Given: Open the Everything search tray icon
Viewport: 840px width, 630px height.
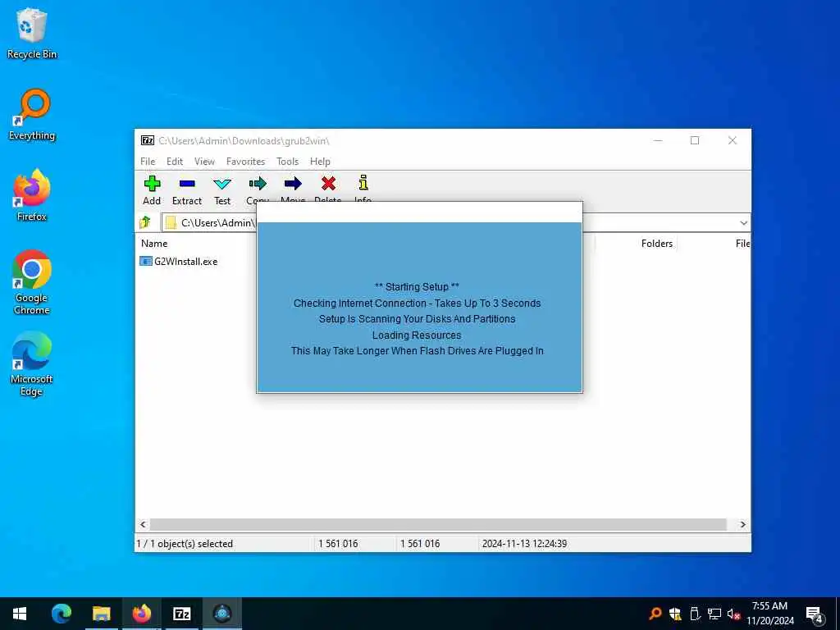Looking at the screenshot, I should coord(655,614).
